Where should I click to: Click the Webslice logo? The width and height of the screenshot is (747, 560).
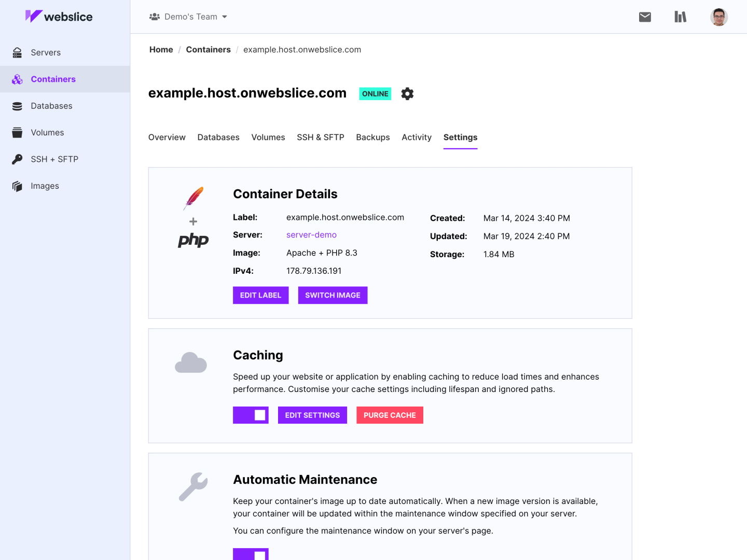pyautogui.click(x=59, y=16)
